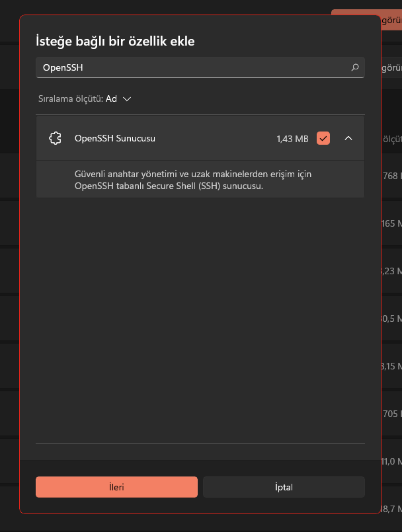Focus the OpenSSH search text field
Viewport: 402px width, 532px height.
192,67
